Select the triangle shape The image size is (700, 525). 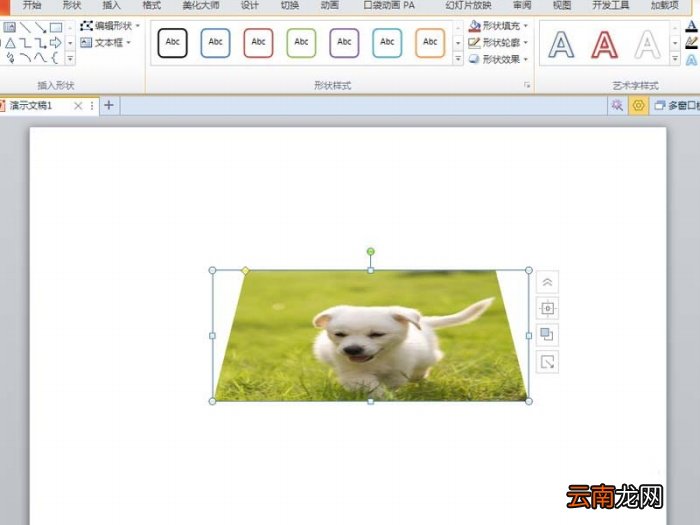click(x=10, y=43)
